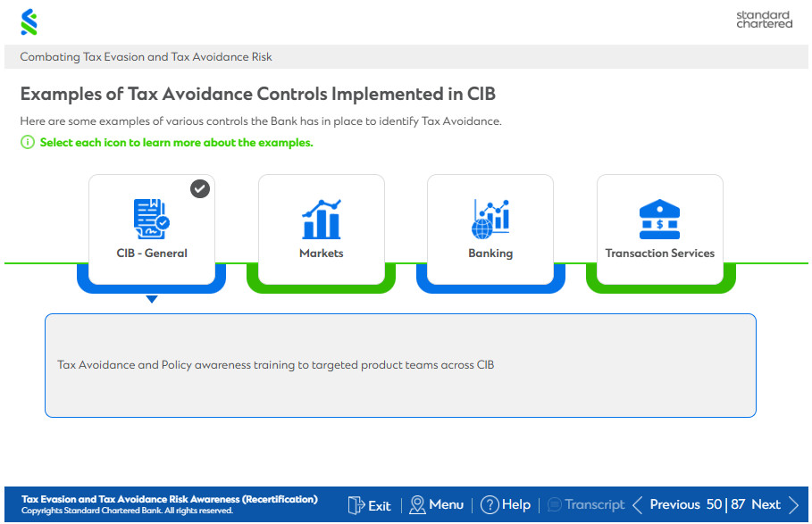This screenshot has height=524, width=812.
Task: Click the footer course title Recertification text
Action: click(x=170, y=499)
